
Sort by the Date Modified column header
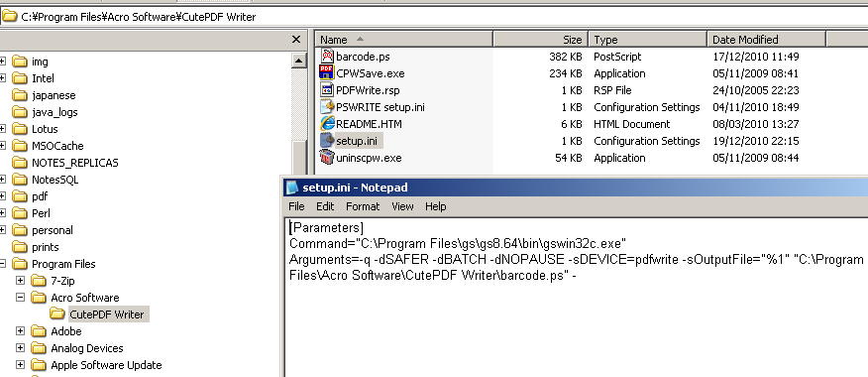766,40
